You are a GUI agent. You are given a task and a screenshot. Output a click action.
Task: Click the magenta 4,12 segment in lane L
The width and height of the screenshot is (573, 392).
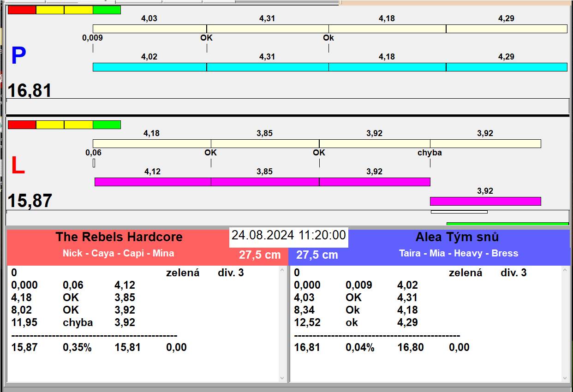(153, 182)
